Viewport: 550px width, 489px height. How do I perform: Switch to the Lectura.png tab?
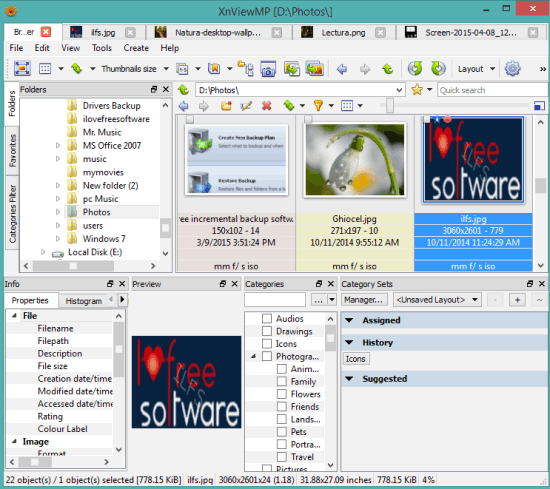(x=343, y=33)
